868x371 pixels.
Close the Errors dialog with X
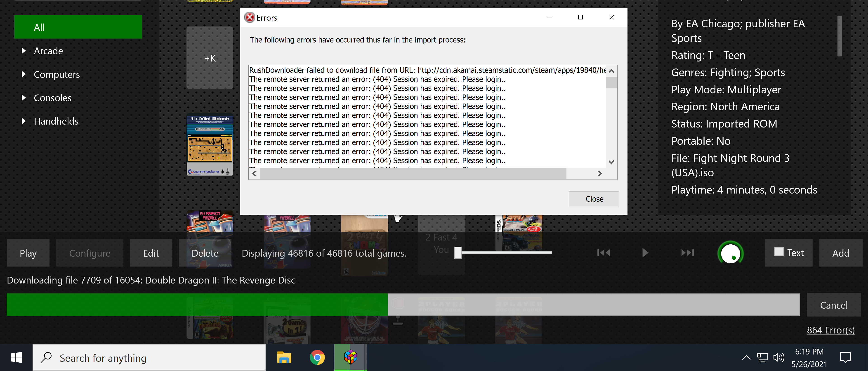click(x=612, y=17)
